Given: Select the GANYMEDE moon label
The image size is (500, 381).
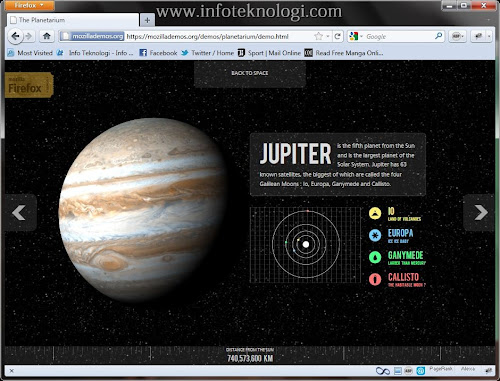Looking at the screenshot, I should [405, 255].
